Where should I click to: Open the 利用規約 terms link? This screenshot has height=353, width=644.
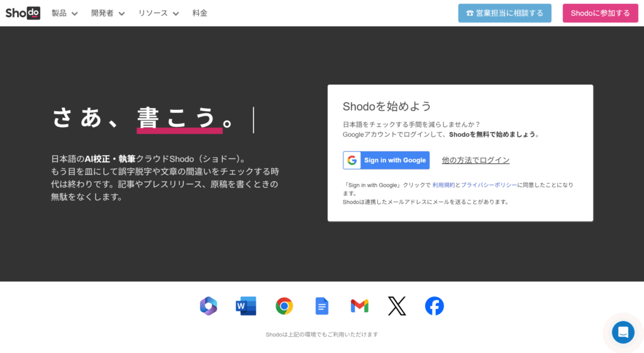[443, 185]
